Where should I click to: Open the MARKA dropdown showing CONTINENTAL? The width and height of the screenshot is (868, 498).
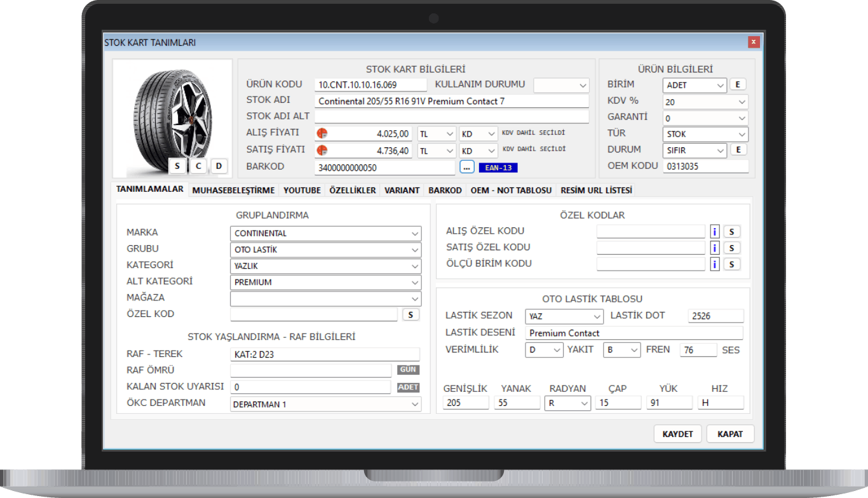tap(325, 233)
